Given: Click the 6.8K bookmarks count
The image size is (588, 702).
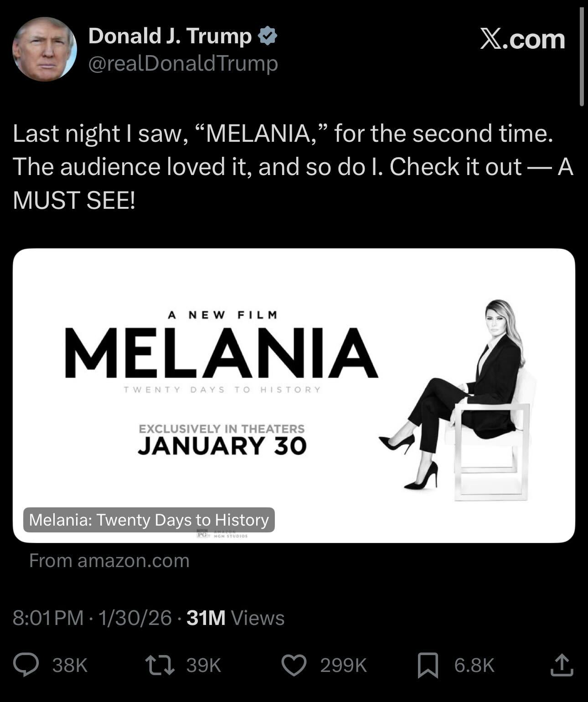Looking at the screenshot, I should (474, 665).
